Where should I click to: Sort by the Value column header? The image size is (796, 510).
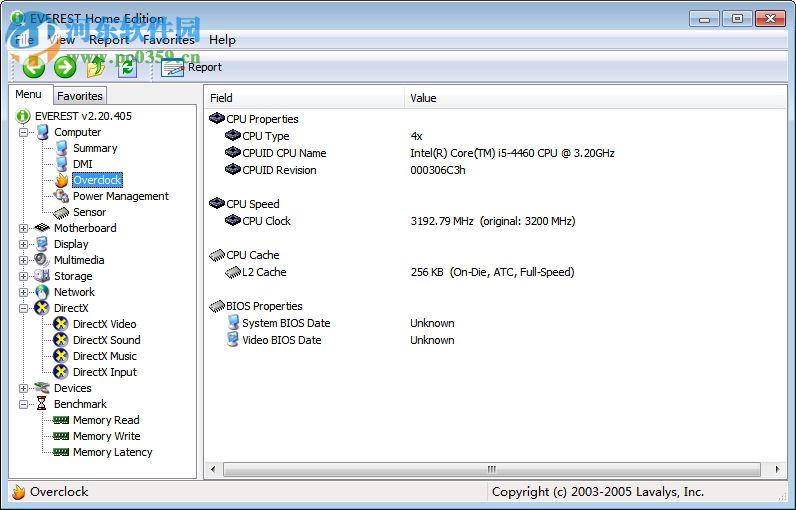click(x=595, y=98)
